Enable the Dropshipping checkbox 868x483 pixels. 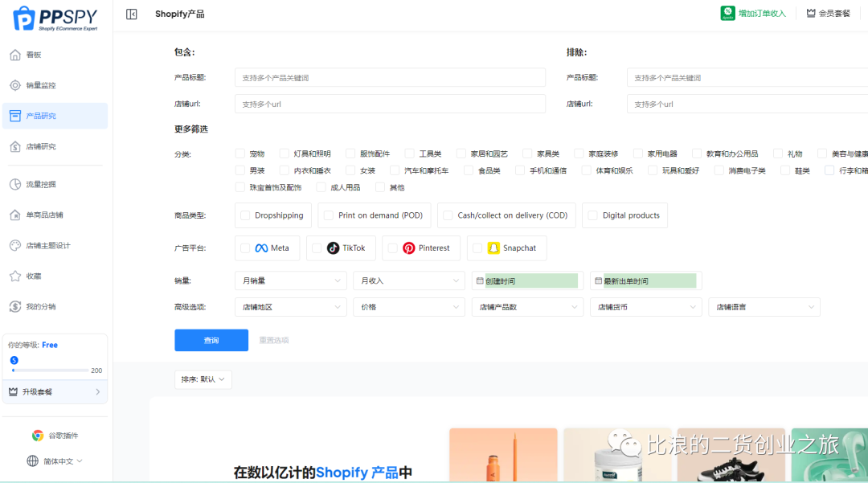pyautogui.click(x=245, y=215)
